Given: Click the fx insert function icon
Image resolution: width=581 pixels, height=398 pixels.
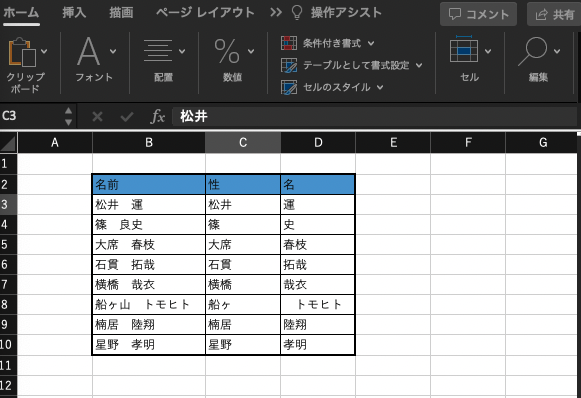Looking at the screenshot, I should pyautogui.click(x=158, y=117).
